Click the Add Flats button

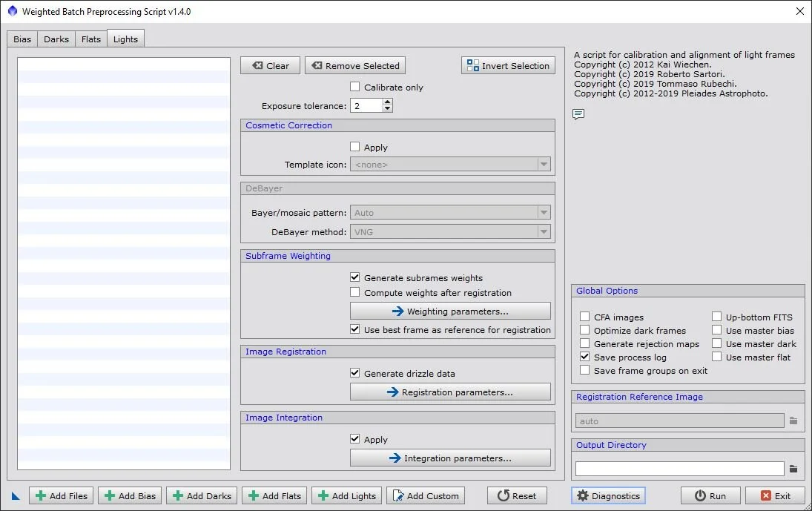click(x=274, y=496)
